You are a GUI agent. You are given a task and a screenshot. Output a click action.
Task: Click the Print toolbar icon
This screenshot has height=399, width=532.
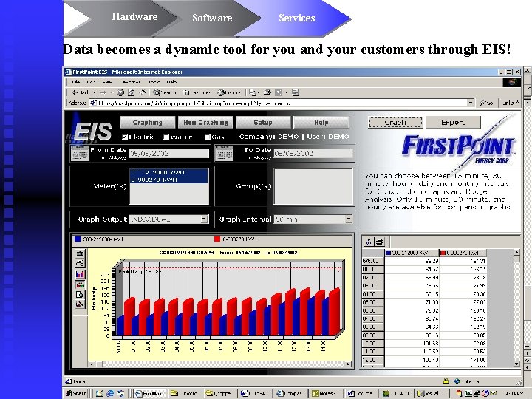pyautogui.click(x=267, y=92)
